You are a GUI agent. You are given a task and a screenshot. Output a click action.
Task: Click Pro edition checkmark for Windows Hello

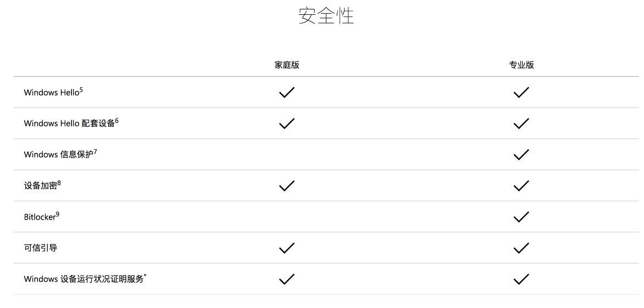(x=521, y=92)
